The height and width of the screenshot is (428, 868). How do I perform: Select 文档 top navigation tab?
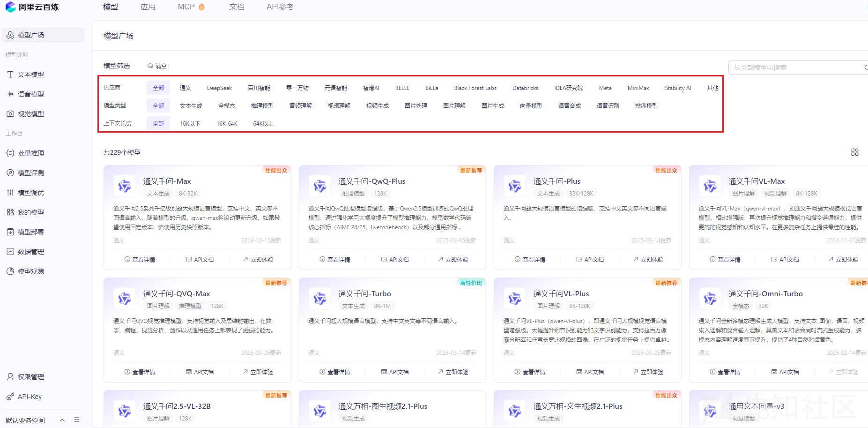pyautogui.click(x=237, y=7)
